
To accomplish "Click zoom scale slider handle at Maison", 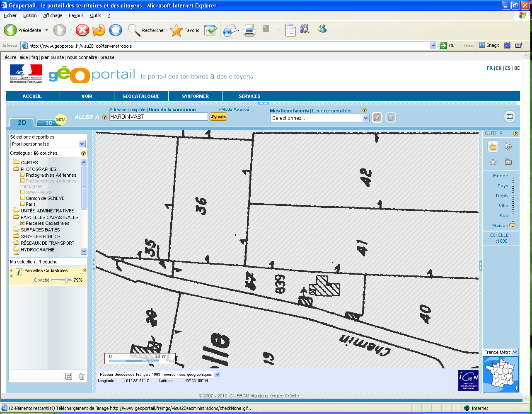I will 513,225.
